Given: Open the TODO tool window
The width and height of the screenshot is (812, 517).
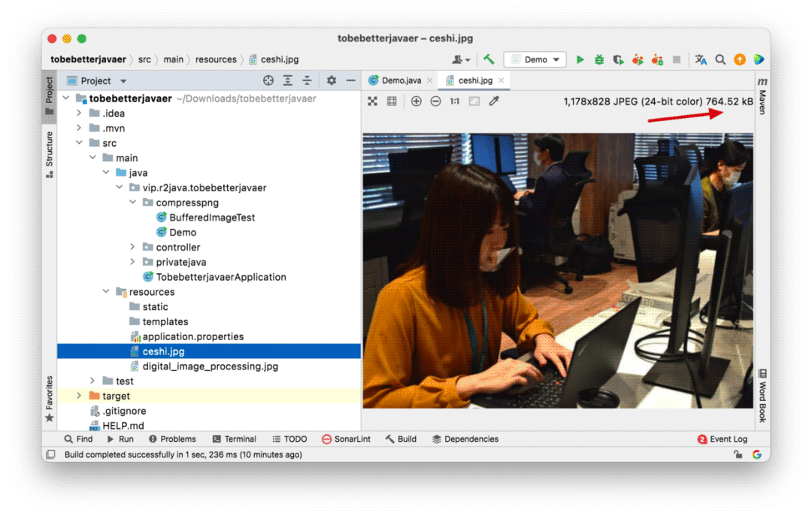Looking at the screenshot, I should (x=290, y=439).
